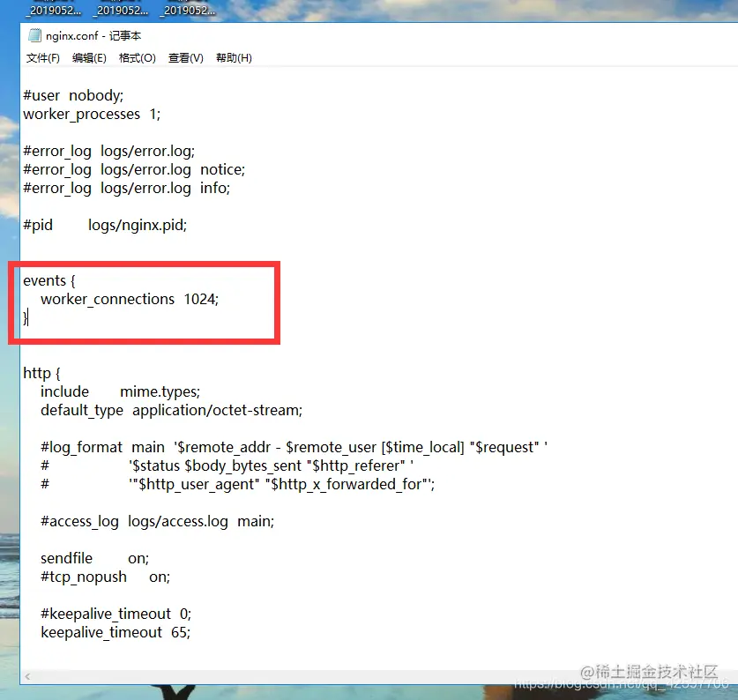Click the 'events {' line
This screenshot has height=700, width=738.
49,281
